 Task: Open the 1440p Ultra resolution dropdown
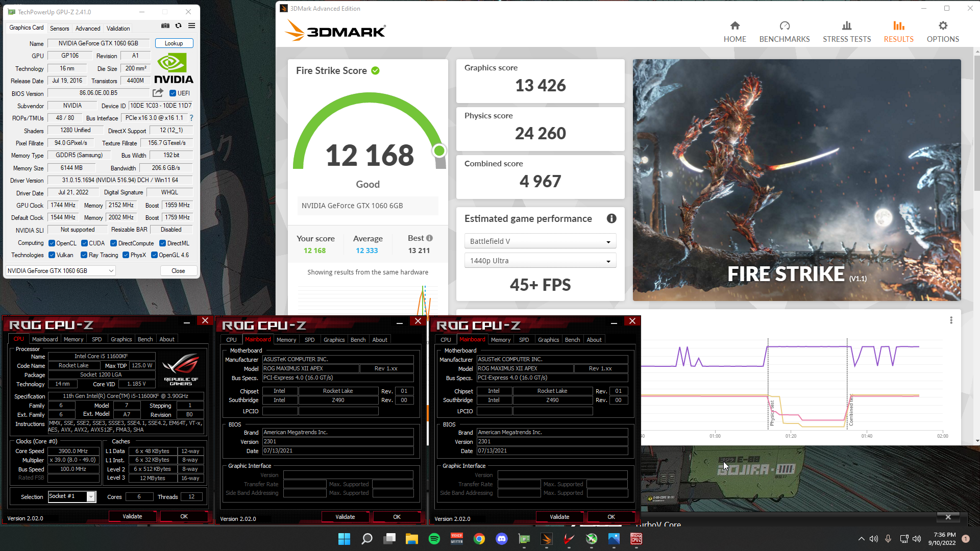(540, 261)
